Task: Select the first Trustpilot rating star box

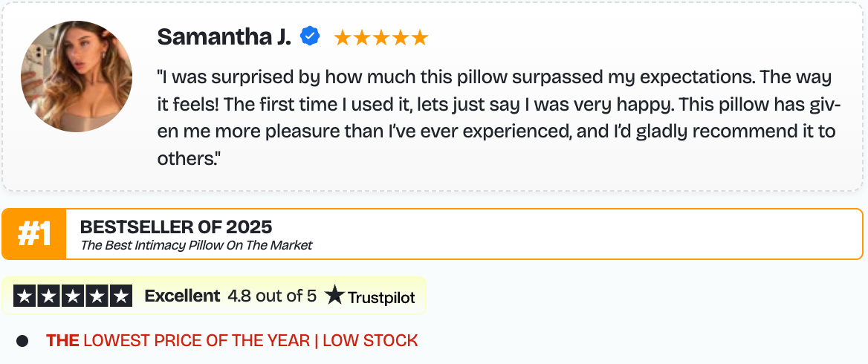Action: 25,296
